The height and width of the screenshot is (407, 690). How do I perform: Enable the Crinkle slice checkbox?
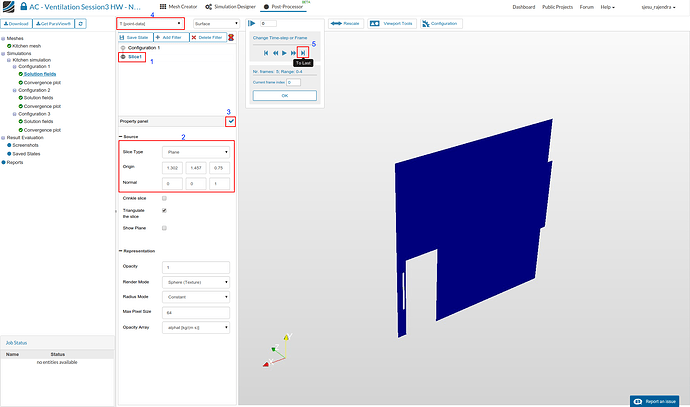(164, 198)
